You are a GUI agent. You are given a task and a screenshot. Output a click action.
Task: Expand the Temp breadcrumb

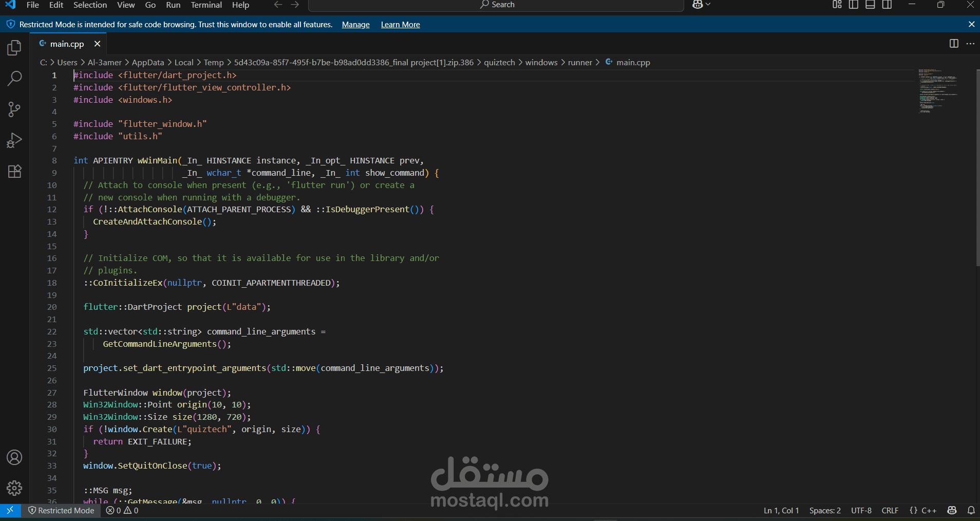pos(214,62)
